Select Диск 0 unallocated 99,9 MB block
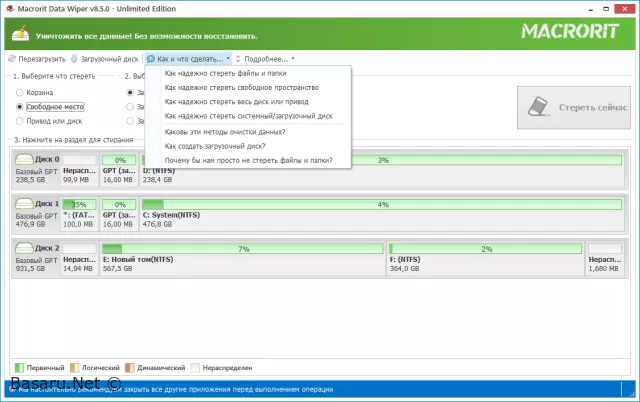This screenshot has width=640, height=402. [x=79, y=169]
